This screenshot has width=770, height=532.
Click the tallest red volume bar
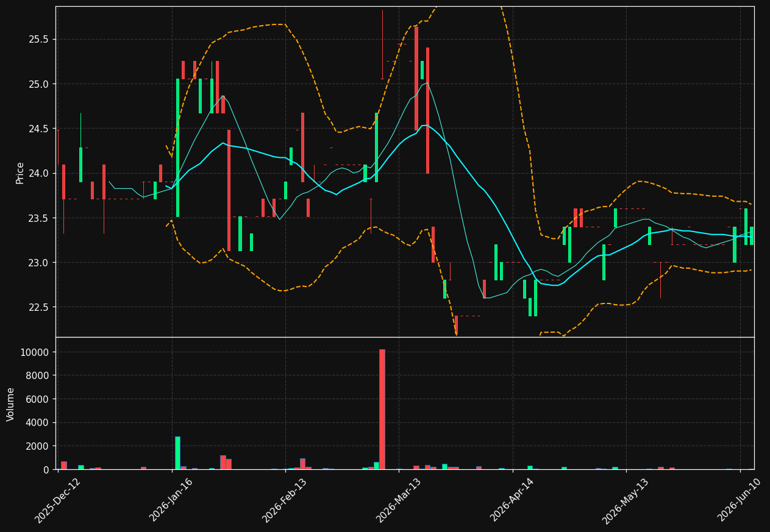[x=382, y=409]
